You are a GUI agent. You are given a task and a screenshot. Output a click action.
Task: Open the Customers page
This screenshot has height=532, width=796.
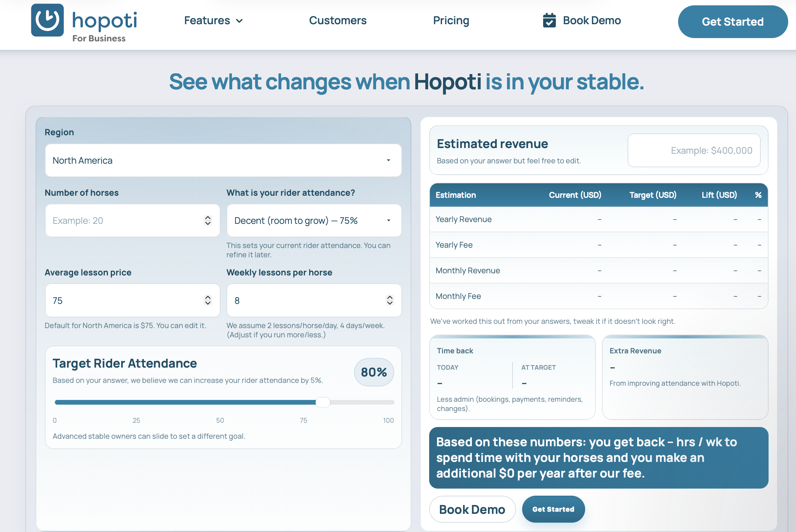(338, 21)
